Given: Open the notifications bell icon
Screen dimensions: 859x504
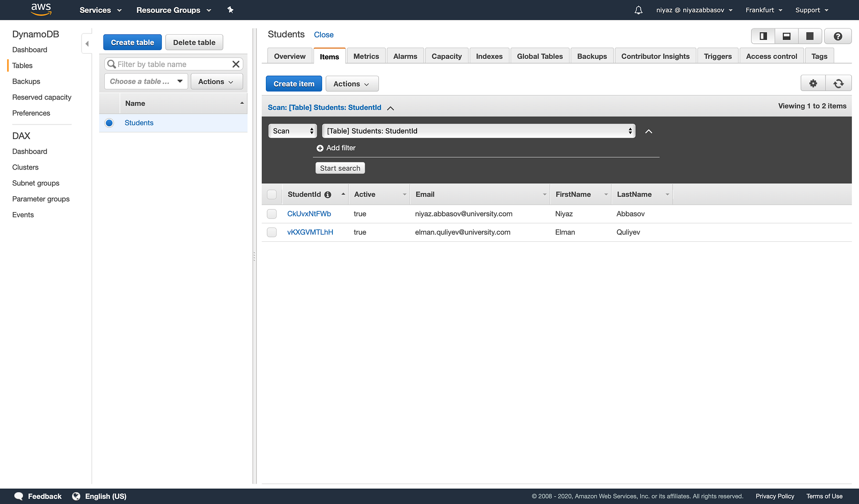Looking at the screenshot, I should tap(638, 10).
